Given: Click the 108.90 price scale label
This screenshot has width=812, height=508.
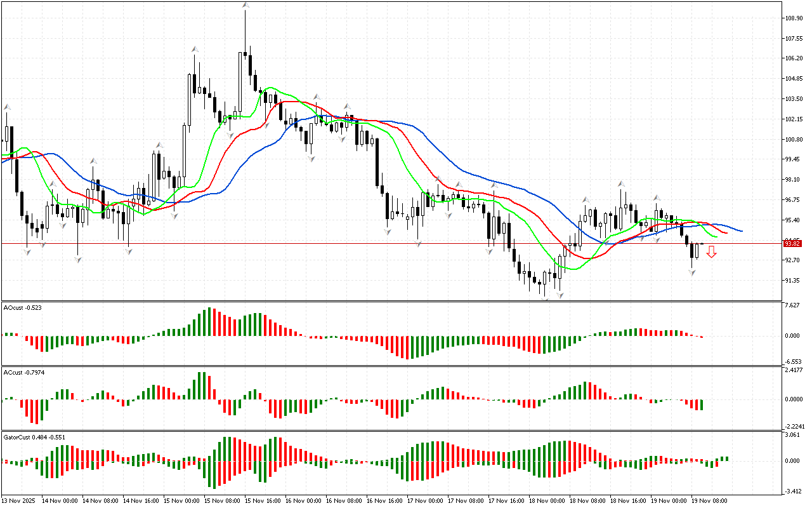Looking at the screenshot, I should 794,18.
